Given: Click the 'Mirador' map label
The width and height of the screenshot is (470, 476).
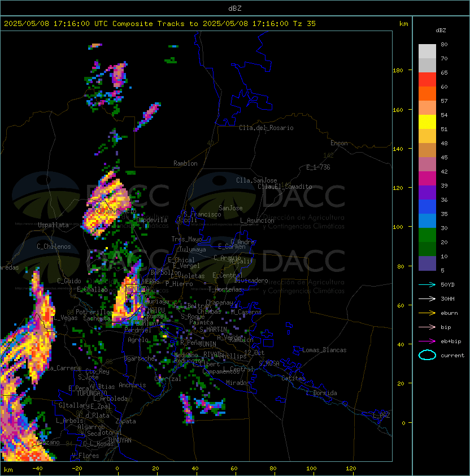Looking at the screenshot, I should [x=238, y=383].
